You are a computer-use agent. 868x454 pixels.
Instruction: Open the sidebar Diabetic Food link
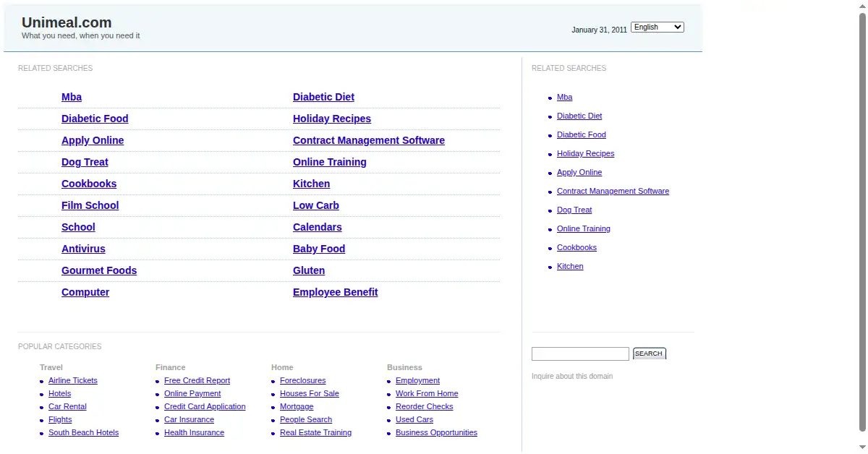point(582,134)
